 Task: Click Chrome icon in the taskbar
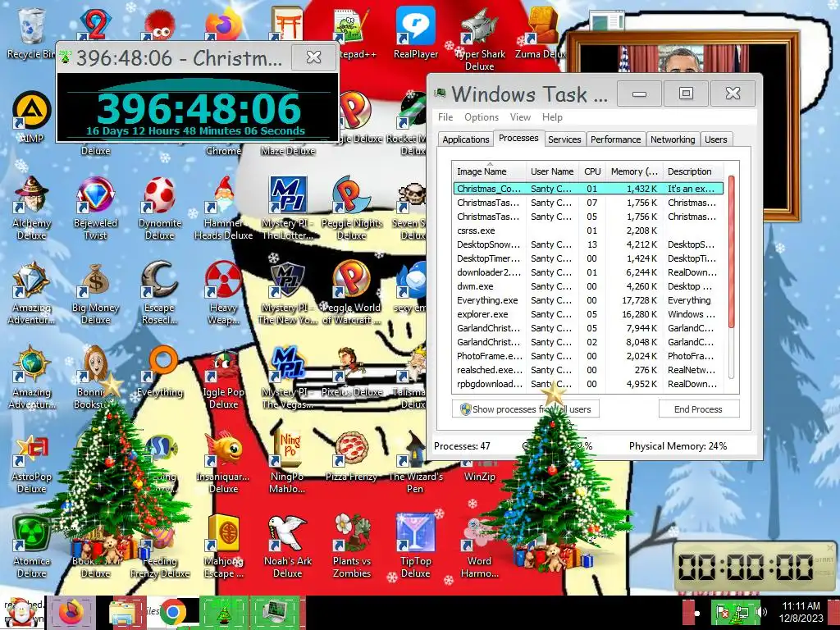coord(172,612)
